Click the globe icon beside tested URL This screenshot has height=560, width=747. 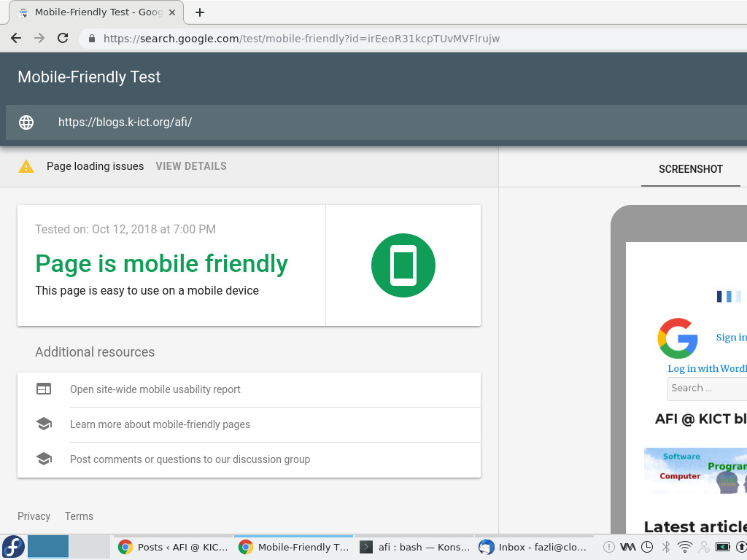point(26,122)
